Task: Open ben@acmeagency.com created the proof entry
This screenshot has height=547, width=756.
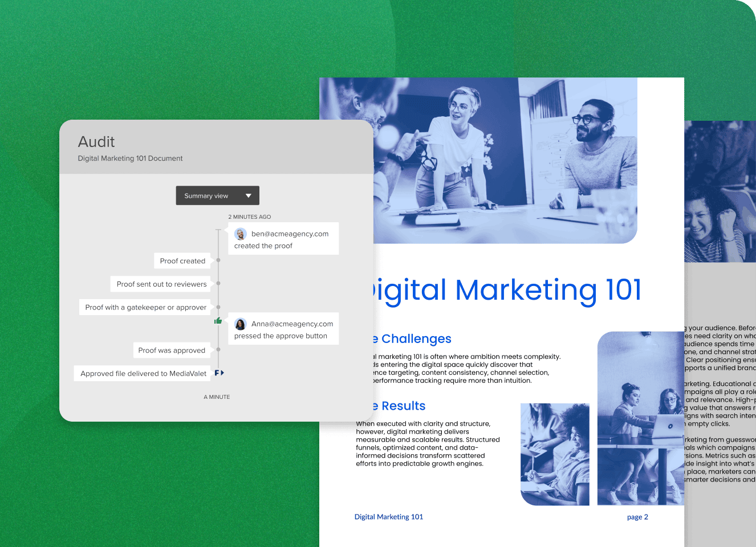Action: 283,239
